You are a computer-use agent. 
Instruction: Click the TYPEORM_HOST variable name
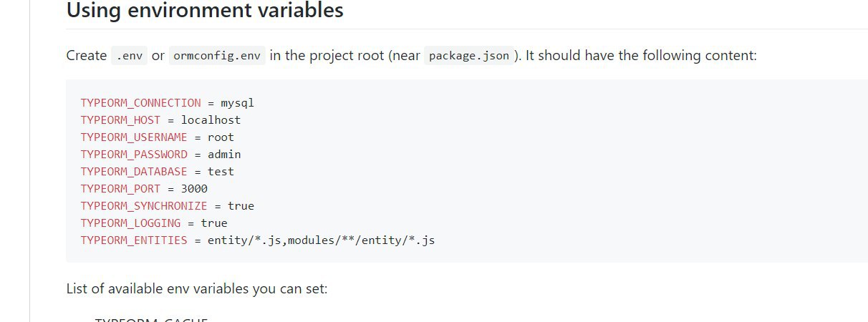120,120
